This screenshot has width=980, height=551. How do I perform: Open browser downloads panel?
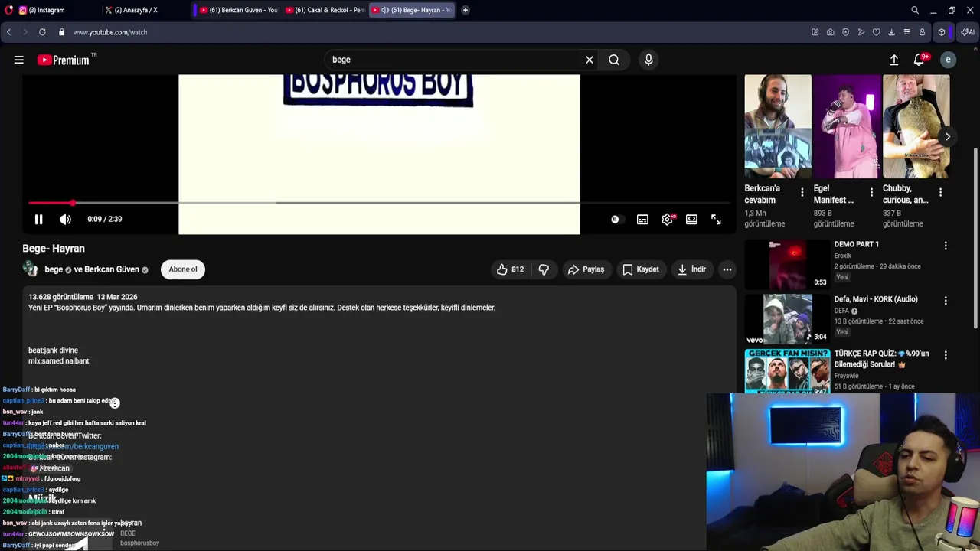click(891, 32)
